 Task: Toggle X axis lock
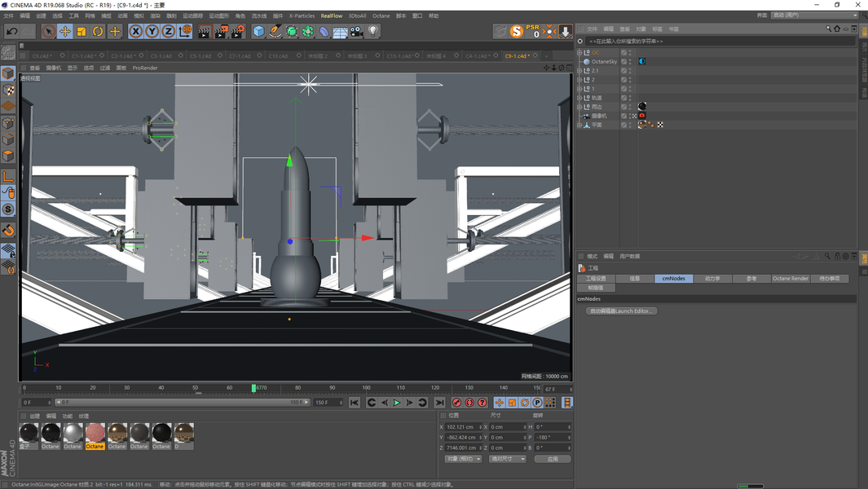click(x=135, y=32)
